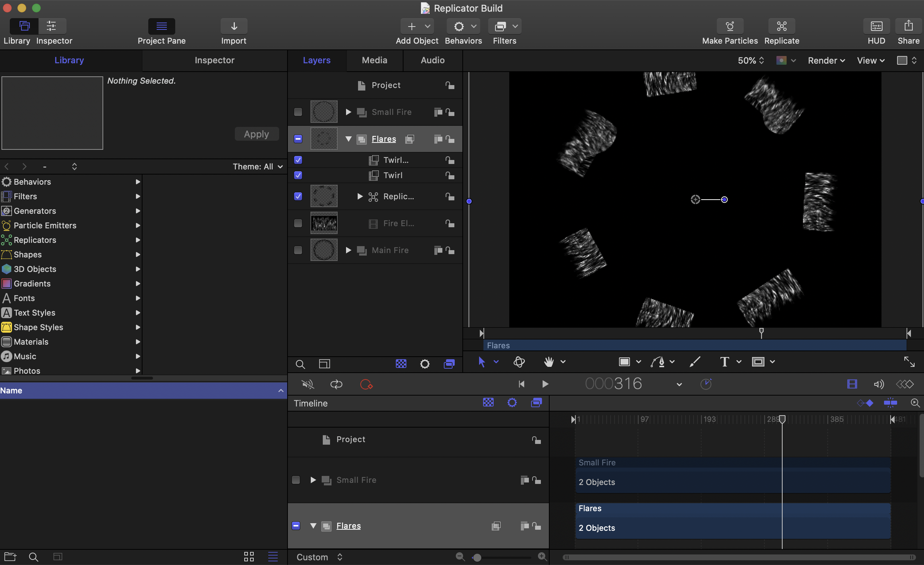Toggle the Flares lock icon in Layers
This screenshot has height=565, width=924.
450,139
